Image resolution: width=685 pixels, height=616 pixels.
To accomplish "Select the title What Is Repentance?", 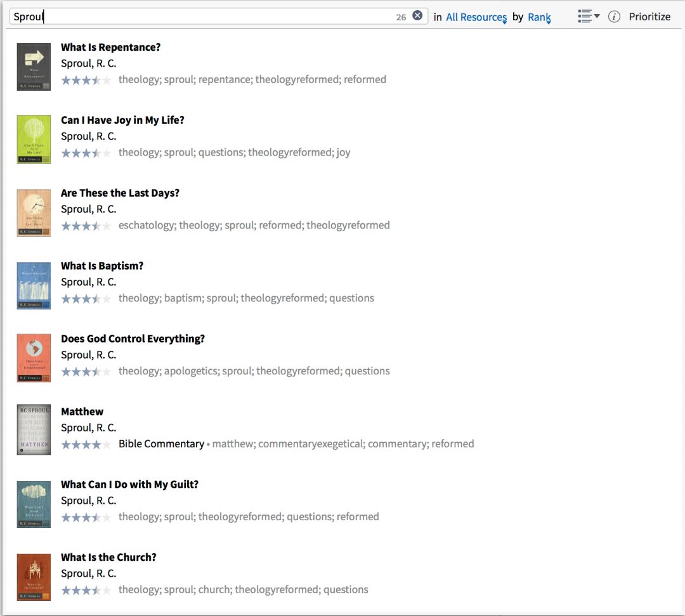I will pos(110,47).
